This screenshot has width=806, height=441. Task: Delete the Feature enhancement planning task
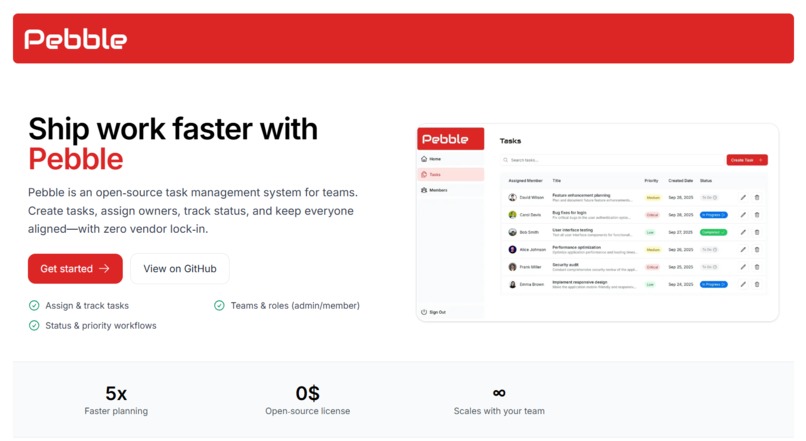[x=757, y=197]
